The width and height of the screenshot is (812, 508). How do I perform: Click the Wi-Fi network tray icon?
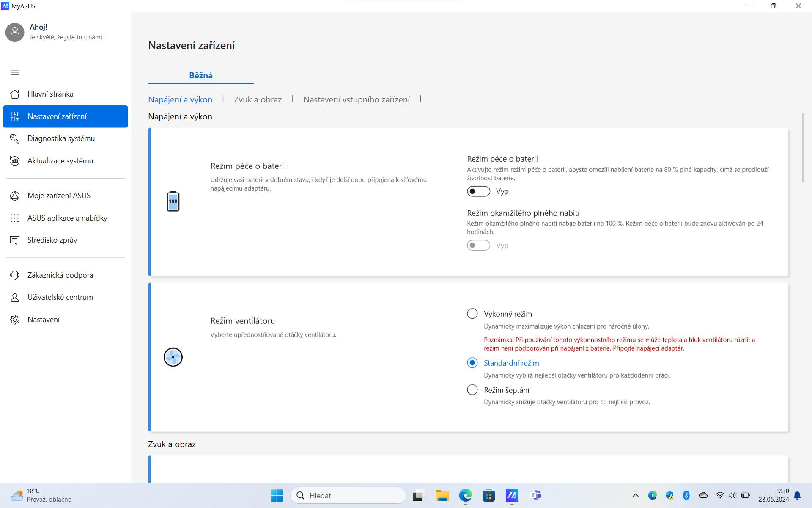coord(720,495)
